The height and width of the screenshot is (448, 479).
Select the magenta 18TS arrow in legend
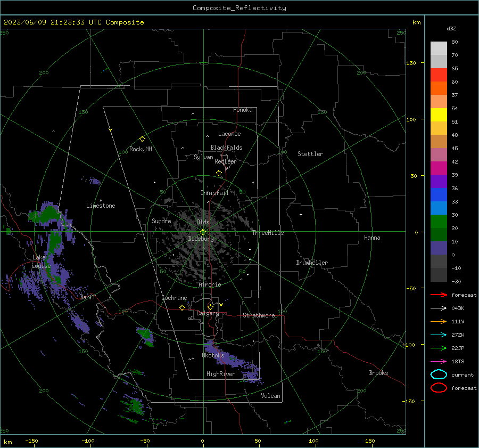pos(439,362)
